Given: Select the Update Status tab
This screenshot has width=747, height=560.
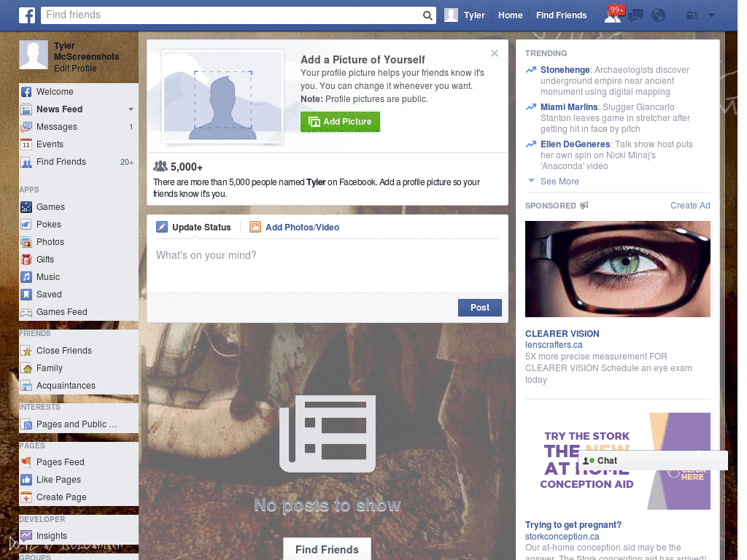Looking at the screenshot, I should tap(194, 227).
